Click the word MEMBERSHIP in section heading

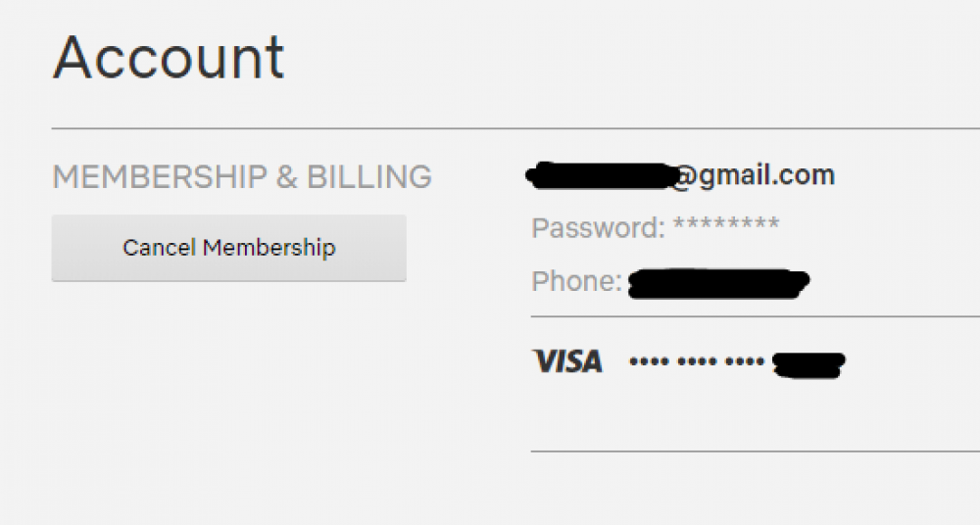click(x=159, y=177)
